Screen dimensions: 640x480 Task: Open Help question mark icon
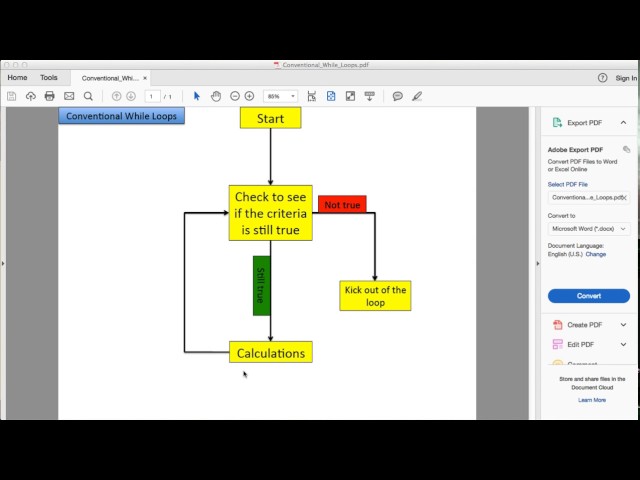[x=602, y=78]
